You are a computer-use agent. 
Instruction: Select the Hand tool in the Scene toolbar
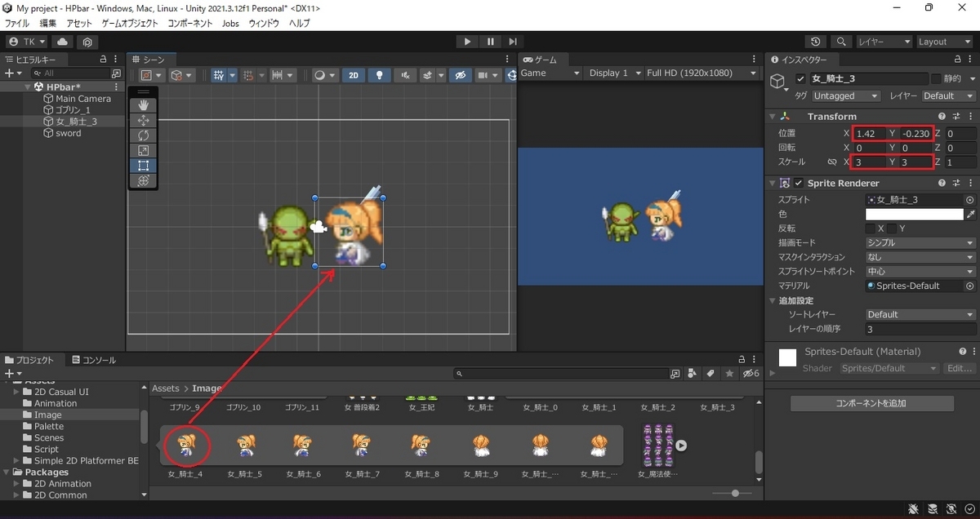click(x=143, y=104)
